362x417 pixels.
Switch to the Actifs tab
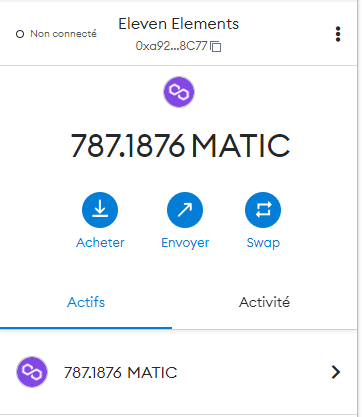click(x=86, y=302)
